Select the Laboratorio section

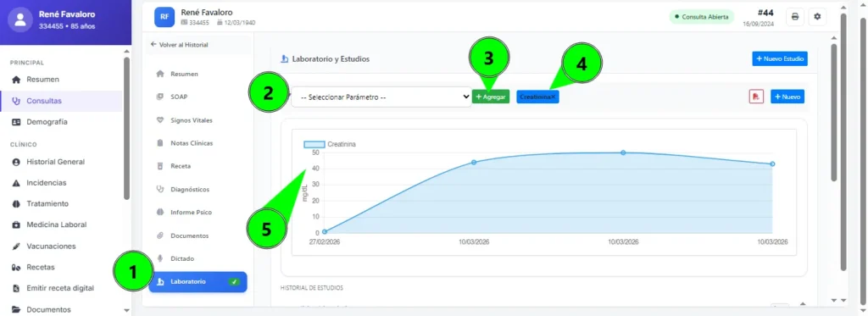[x=198, y=281]
